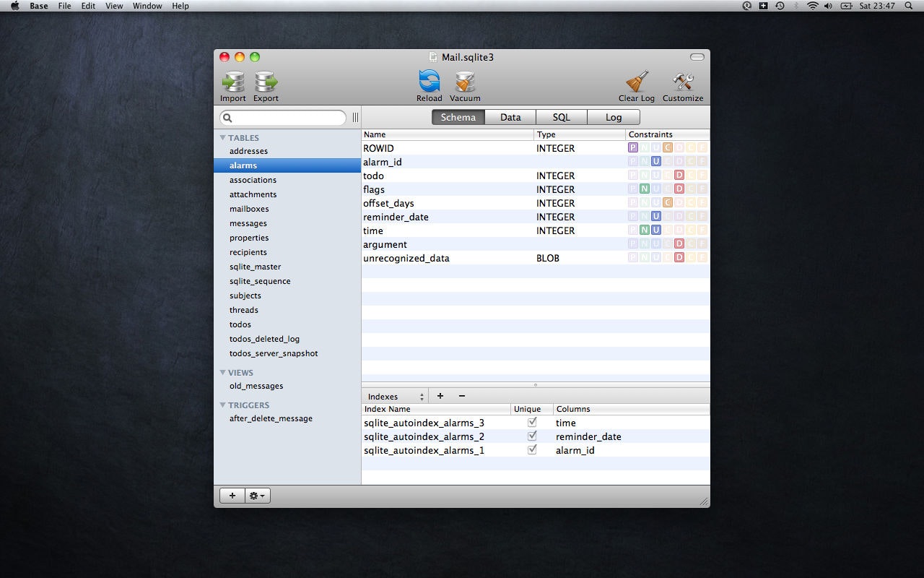Toggle Unique checkbox for sqlite_autoindex_alarms_3

532,422
